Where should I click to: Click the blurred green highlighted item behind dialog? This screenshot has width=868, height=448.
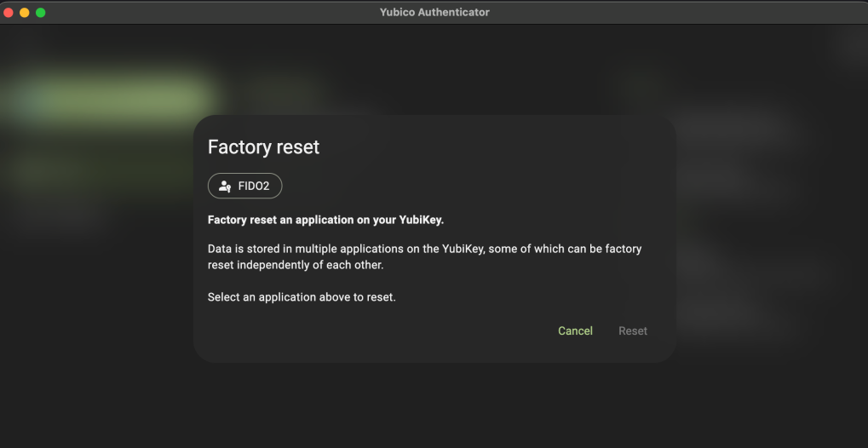pos(111,98)
